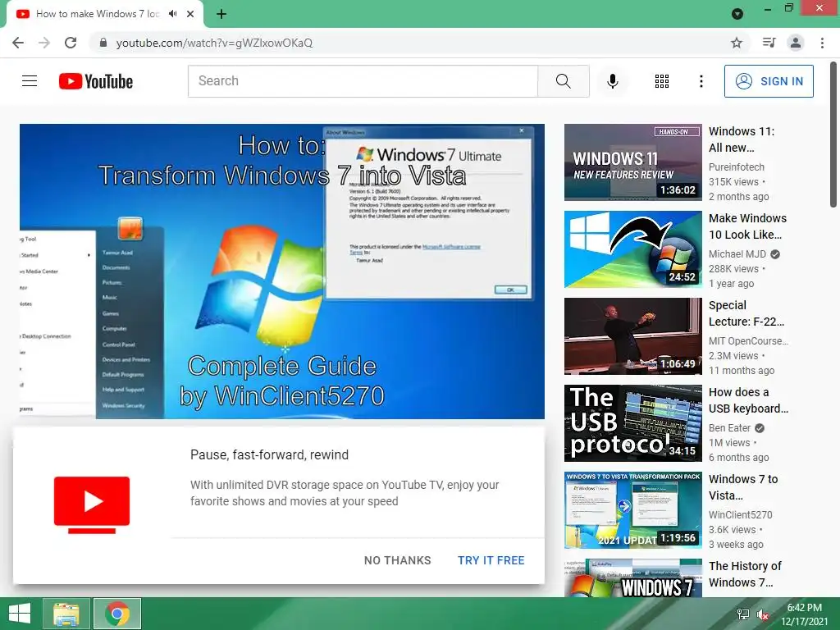Image resolution: width=840 pixels, height=630 pixels.
Task: Mute tab using speaker icon in tab
Action: (172, 14)
